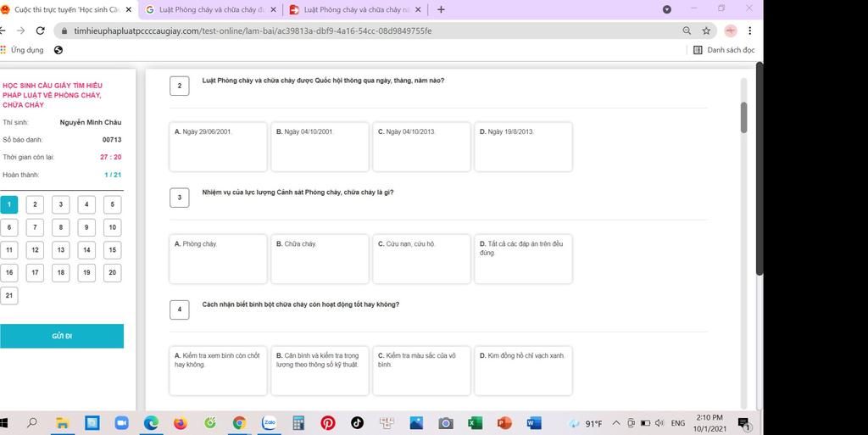Open Pinterest from taskbar
868x435 pixels.
pyautogui.click(x=328, y=423)
